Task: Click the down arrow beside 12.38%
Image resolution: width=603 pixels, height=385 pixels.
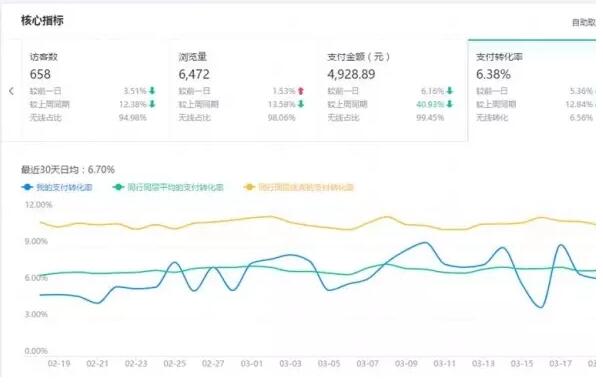Action: [152, 104]
